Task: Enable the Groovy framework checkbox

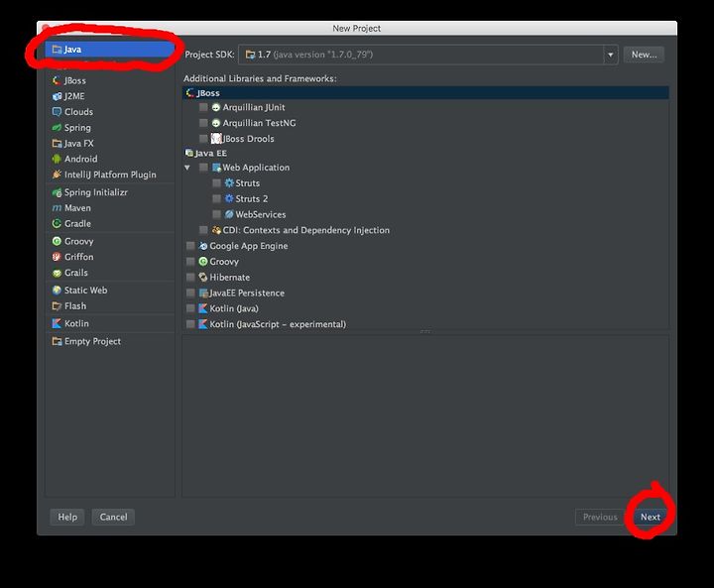Action: [190, 262]
